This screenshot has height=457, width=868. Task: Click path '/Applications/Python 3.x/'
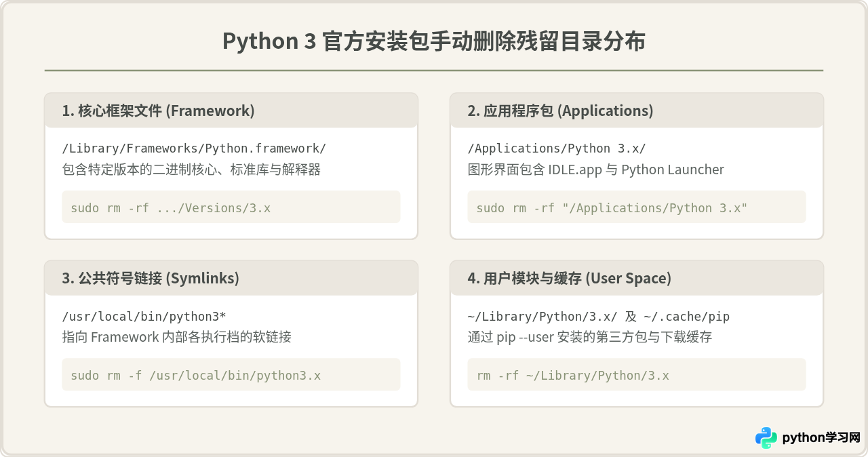[x=558, y=148]
